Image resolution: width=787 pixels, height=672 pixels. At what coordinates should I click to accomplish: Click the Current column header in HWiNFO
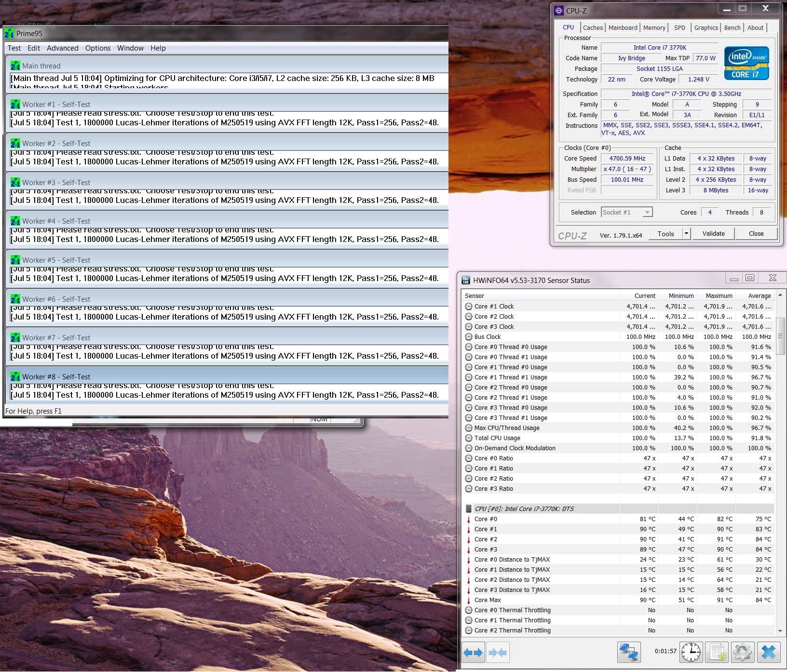(638, 296)
